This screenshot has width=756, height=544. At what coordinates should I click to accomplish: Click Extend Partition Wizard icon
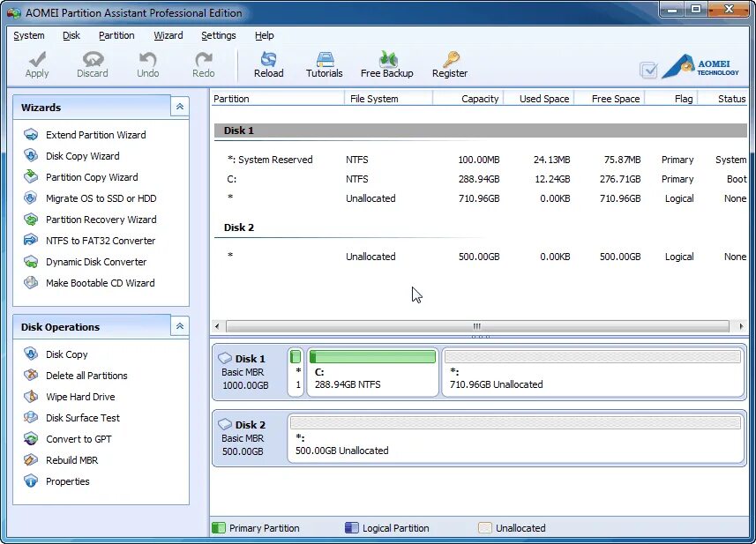(x=31, y=135)
